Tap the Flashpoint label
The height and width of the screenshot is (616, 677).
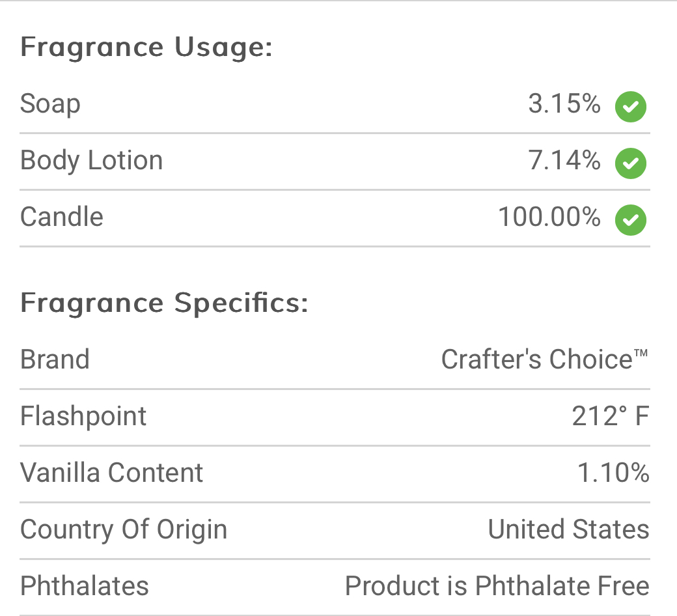point(83,416)
